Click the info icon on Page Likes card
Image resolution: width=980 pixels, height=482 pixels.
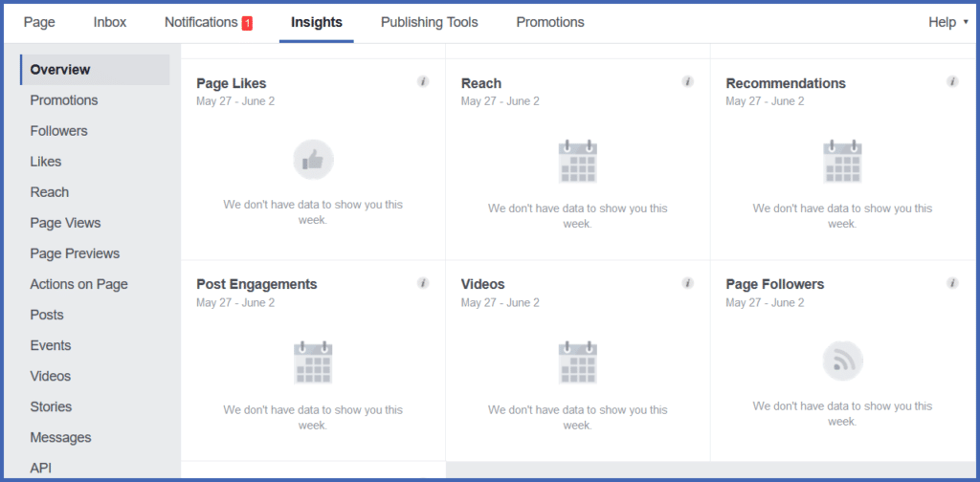click(x=423, y=82)
